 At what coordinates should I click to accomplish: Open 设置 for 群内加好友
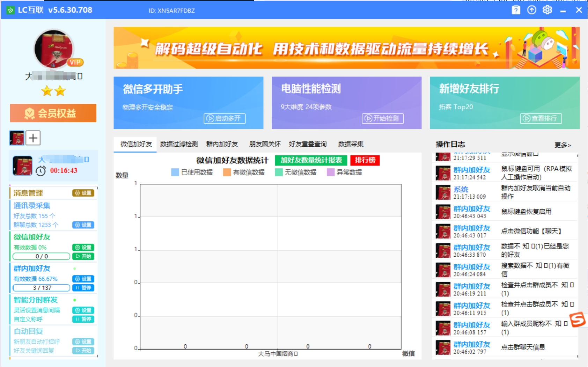83,279
